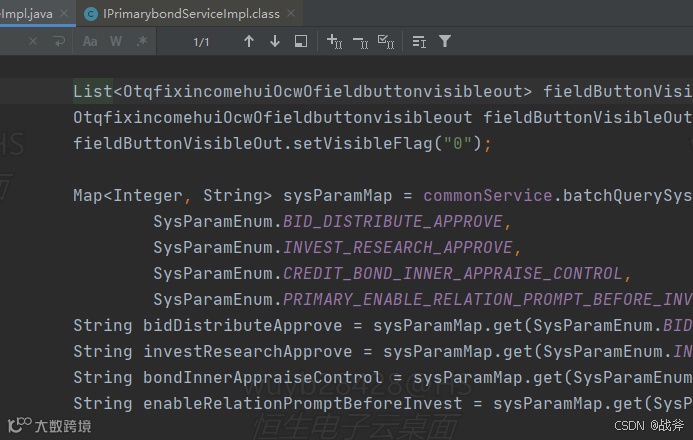Click bidDistributeApprove variable name
The image size is (693, 440).
point(242,326)
